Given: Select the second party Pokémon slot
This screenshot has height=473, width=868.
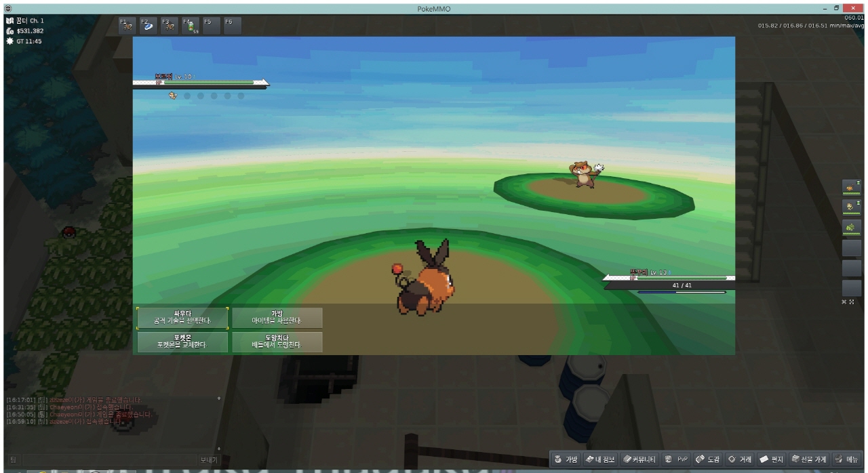Looking at the screenshot, I should click(x=851, y=207).
